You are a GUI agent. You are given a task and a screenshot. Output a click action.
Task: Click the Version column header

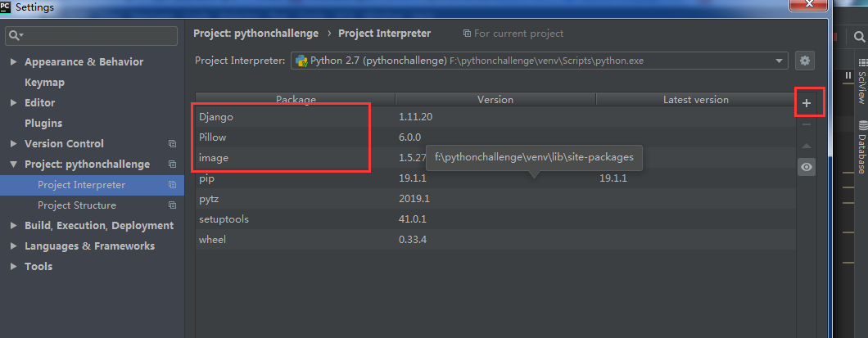495,100
